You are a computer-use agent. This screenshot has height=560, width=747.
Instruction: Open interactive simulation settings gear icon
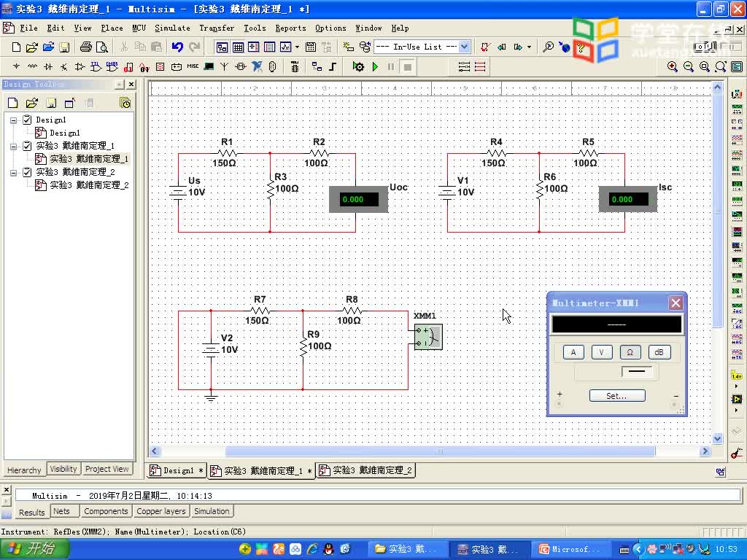click(358, 66)
